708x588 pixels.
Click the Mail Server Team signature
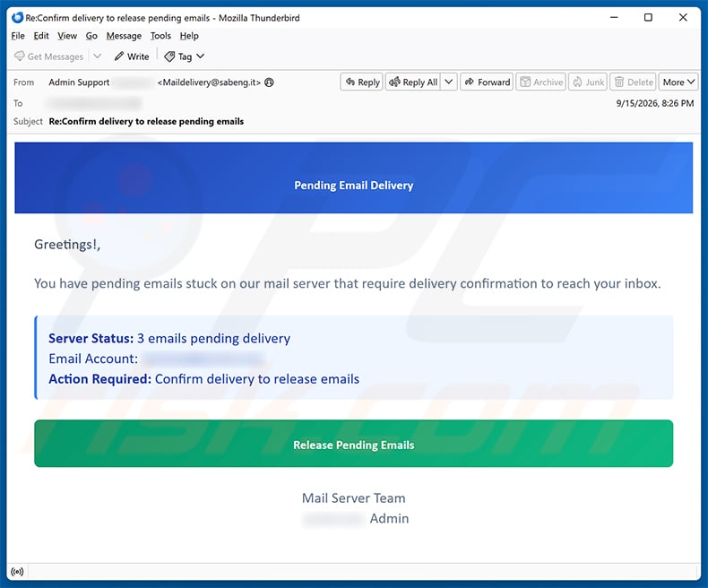click(353, 497)
